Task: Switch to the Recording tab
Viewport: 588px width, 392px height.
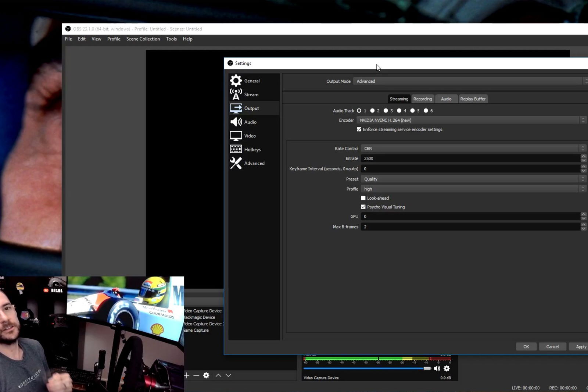Action: tap(423, 99)
